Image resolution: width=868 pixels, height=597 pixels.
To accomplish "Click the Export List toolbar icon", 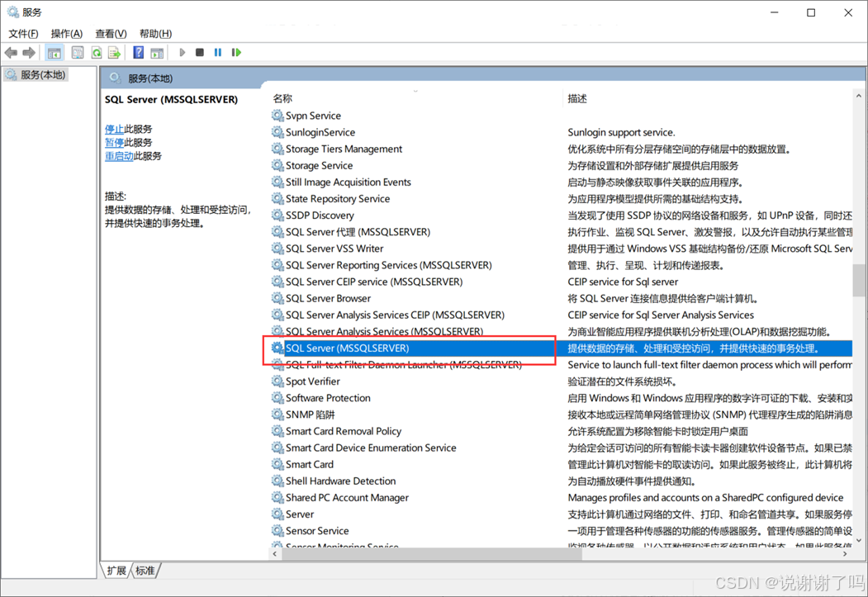I will tap(114, 53).
